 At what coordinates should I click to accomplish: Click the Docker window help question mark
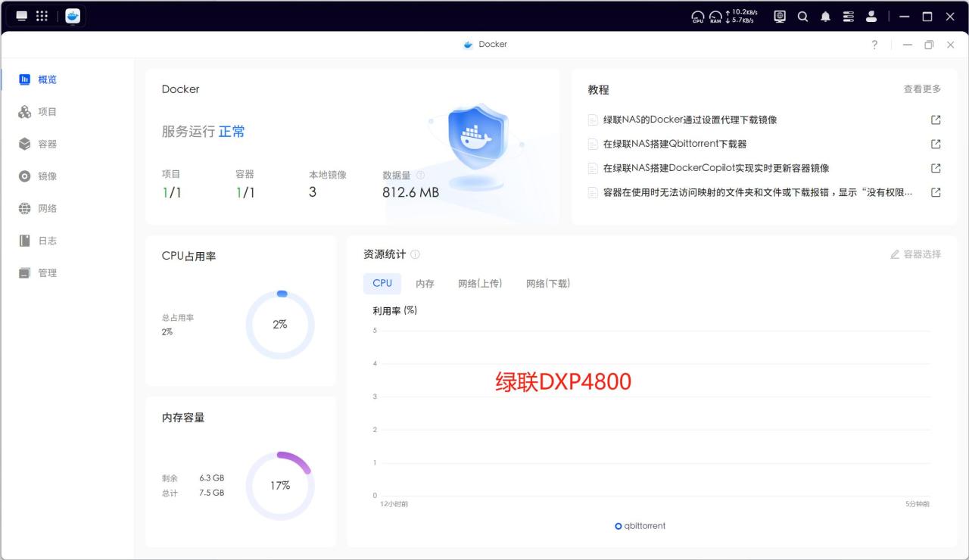(874, 45)
